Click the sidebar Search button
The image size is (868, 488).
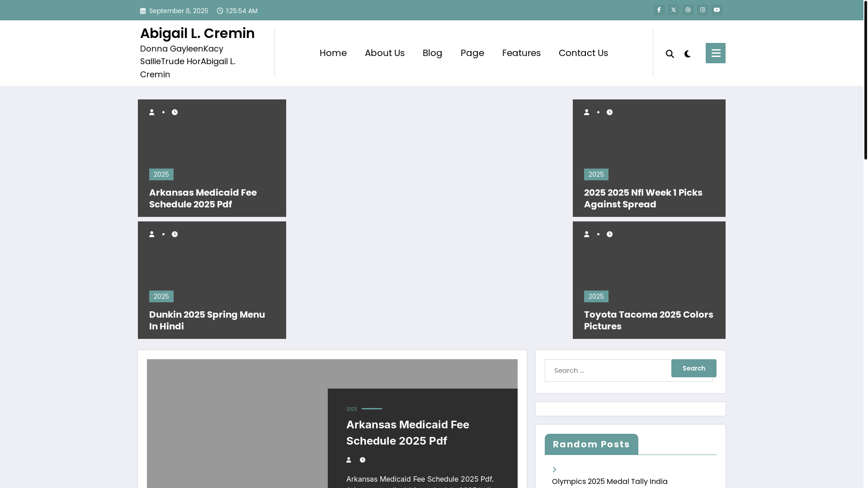pyautogui.click(x=694, y=368)
